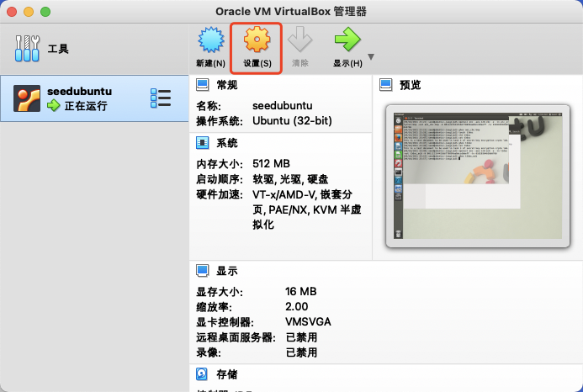Image resolution: width=583 pixels, height=392 pixels.
Task: Click the scale factor value 2.00
Action: point(297,306)
